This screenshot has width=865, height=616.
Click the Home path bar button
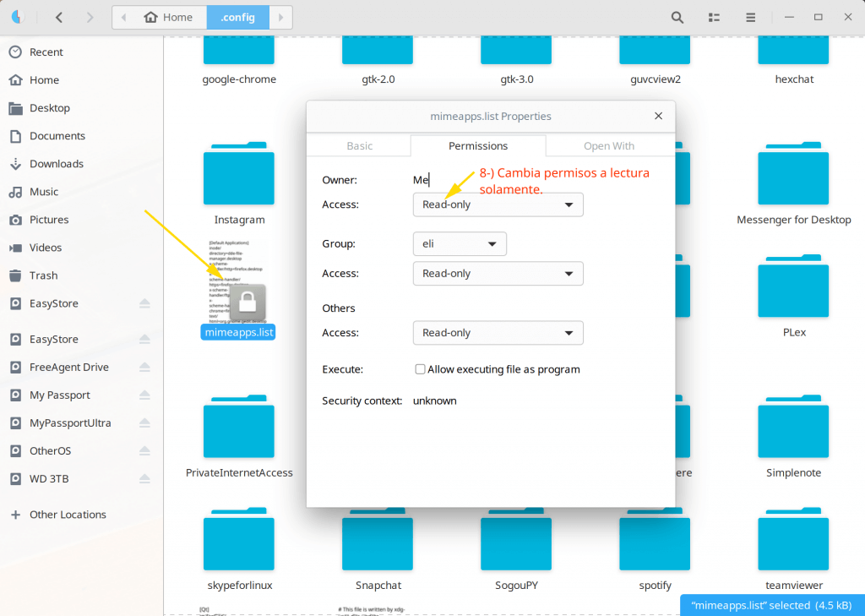coord(169,17)
